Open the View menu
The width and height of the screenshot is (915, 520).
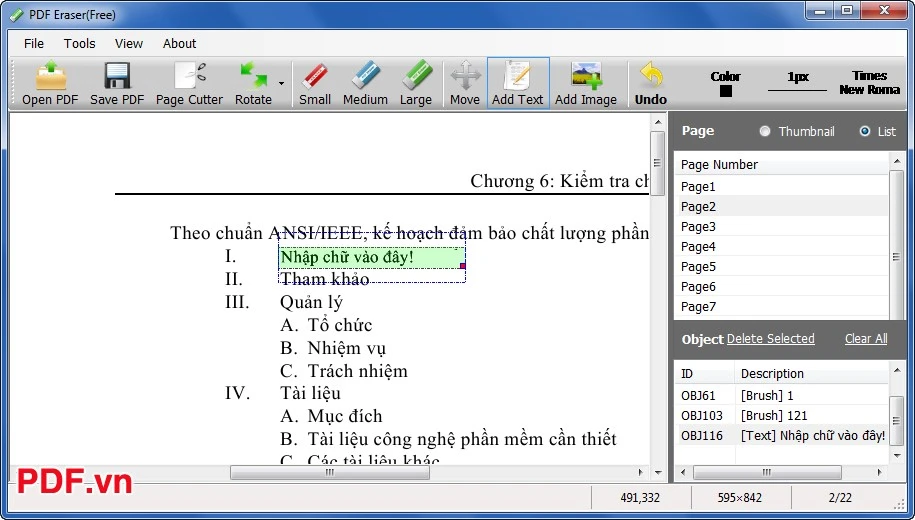point(128,43)
